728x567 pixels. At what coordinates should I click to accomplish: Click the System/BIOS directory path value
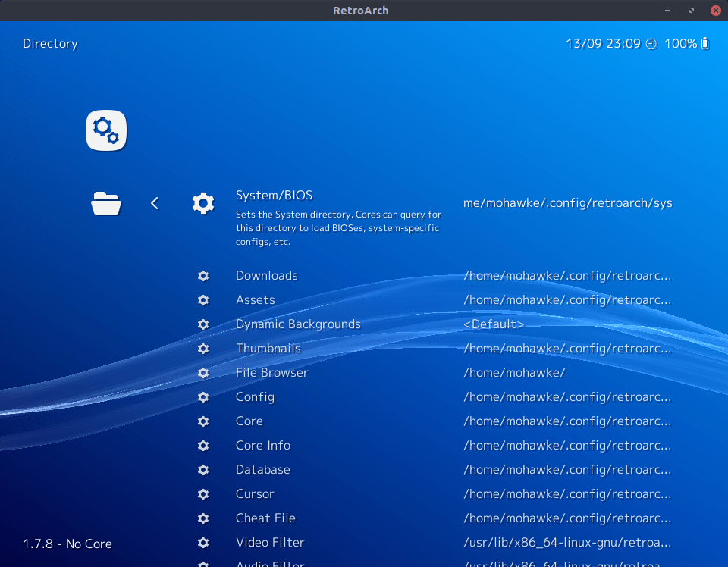pos(567,203)
